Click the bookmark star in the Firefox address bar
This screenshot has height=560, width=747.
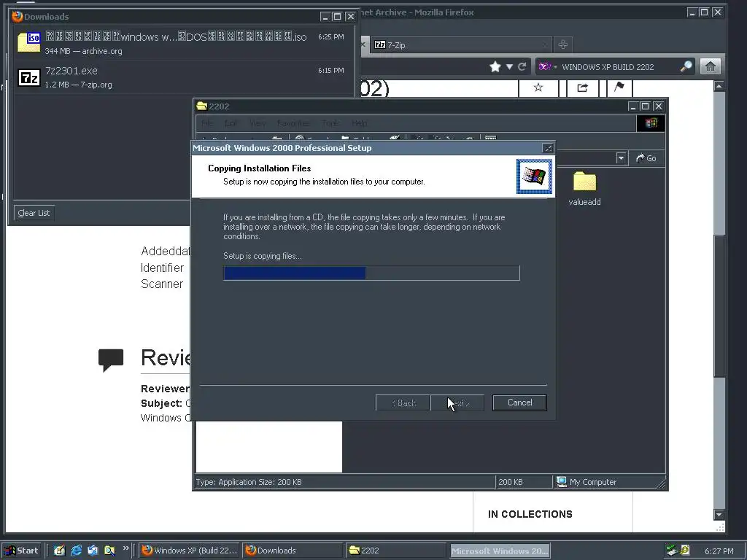pos(495,66)
